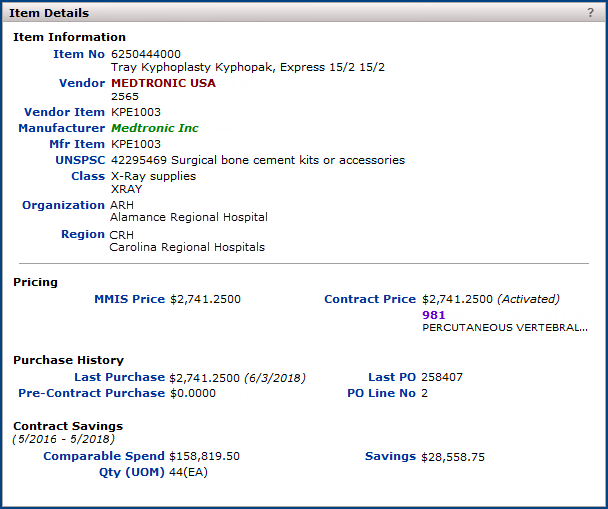Open contract number 981 link

tap(434, 314)
